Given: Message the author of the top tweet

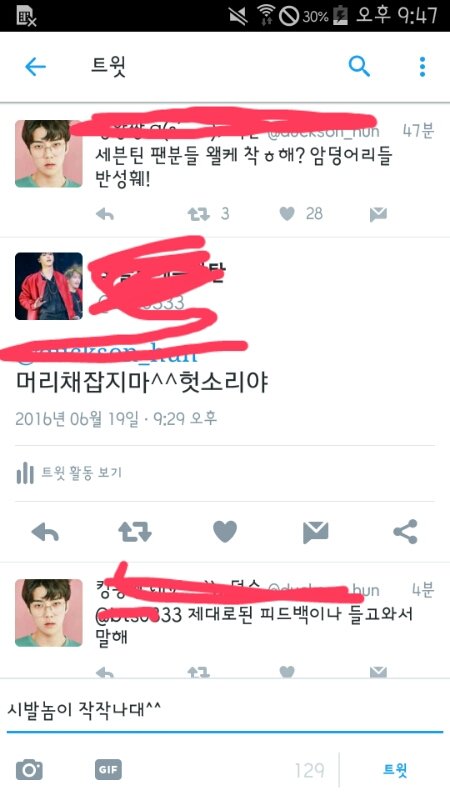Looking at the screenshot, I should click(x=378, y=215).
